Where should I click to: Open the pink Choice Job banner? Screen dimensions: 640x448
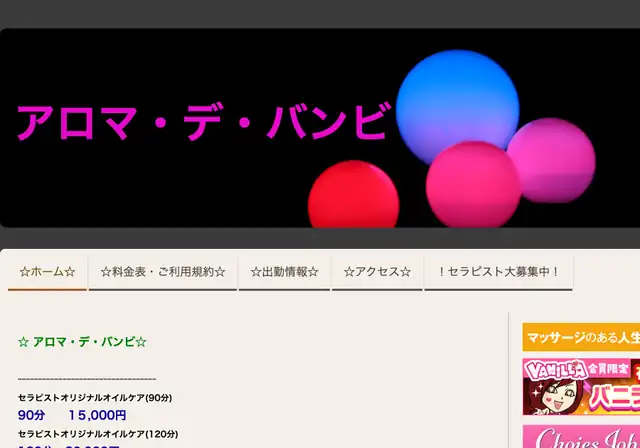581,437
